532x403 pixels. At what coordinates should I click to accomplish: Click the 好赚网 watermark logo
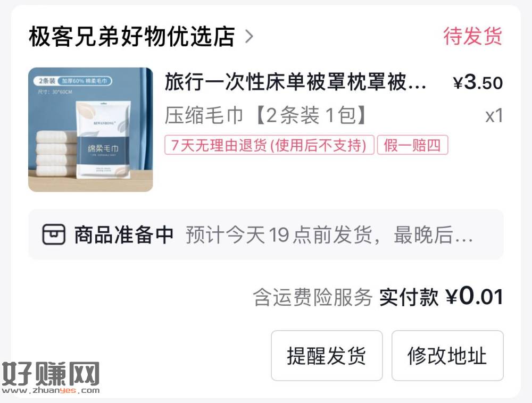point(51,374)
